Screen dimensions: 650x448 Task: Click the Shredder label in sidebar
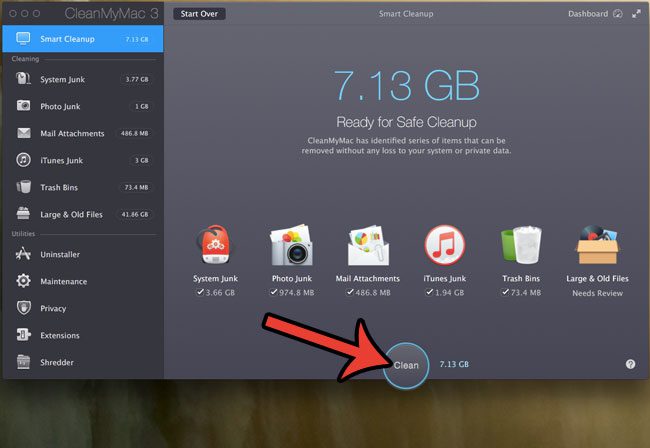tap(57, 362)
